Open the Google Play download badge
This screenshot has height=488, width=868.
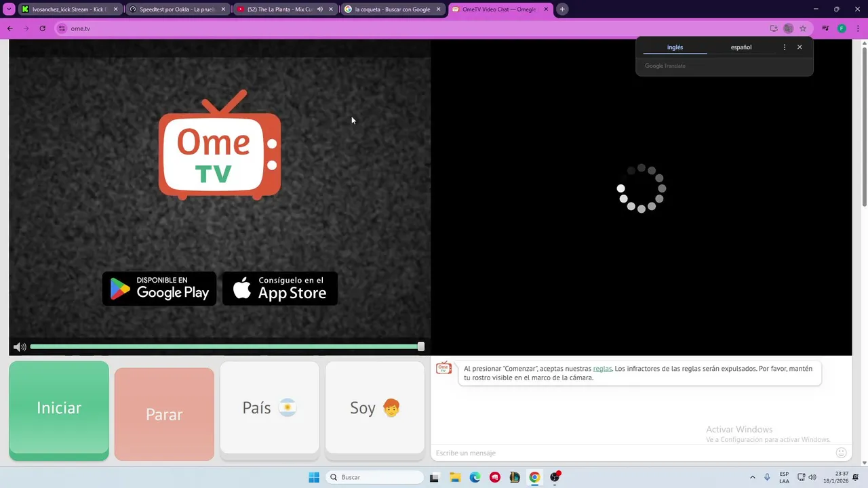(159, 289)
